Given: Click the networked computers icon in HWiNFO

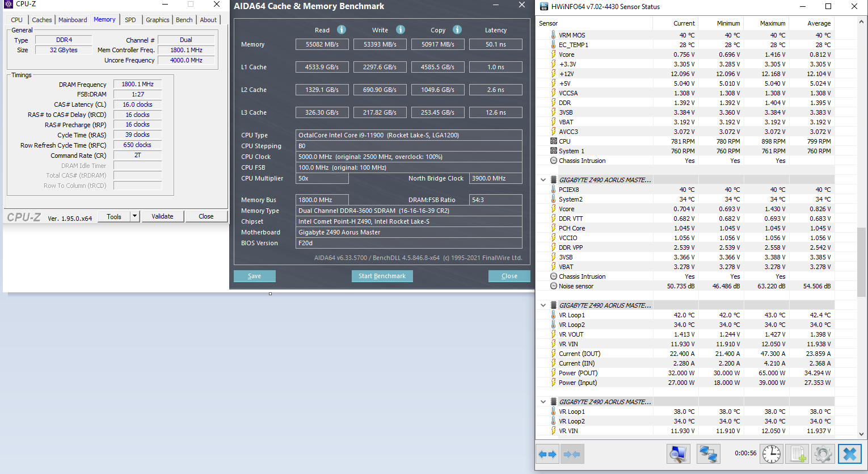Looking at the screenshot, I should 708,454.
